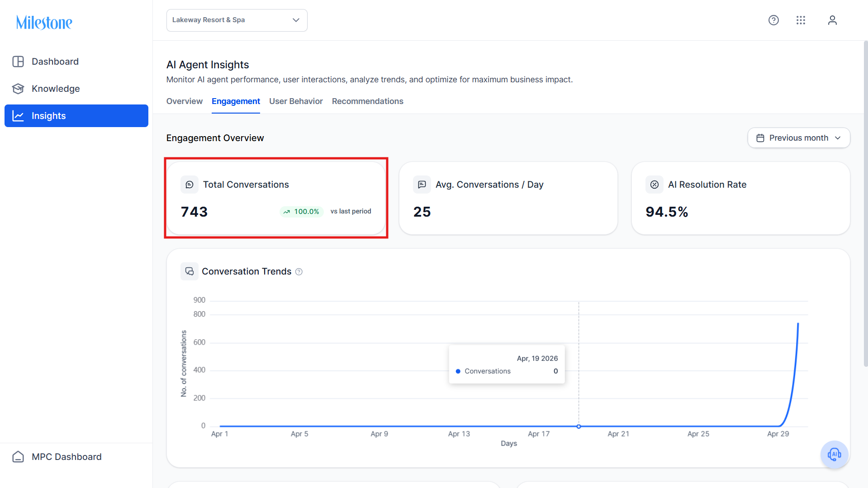Click the upward trend arrow beside 100.0%

click(287, 212)
